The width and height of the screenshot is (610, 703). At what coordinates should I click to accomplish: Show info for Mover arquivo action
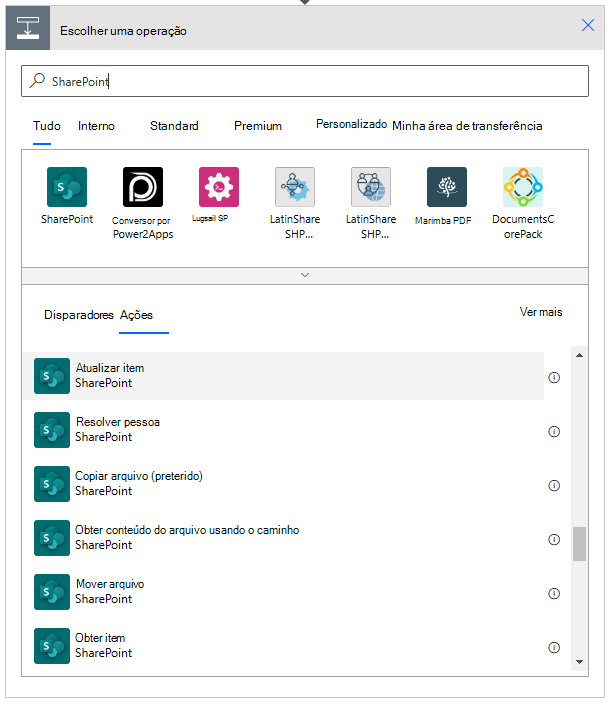point(554,594)
